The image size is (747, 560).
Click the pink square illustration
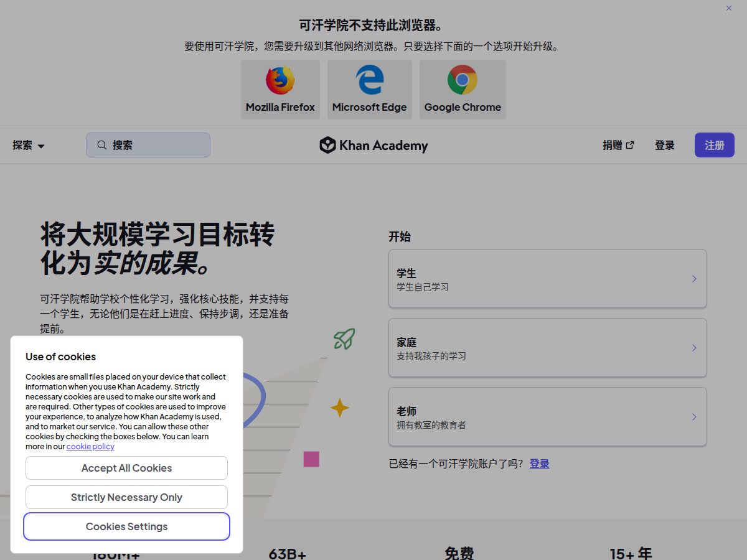point(311,459)
